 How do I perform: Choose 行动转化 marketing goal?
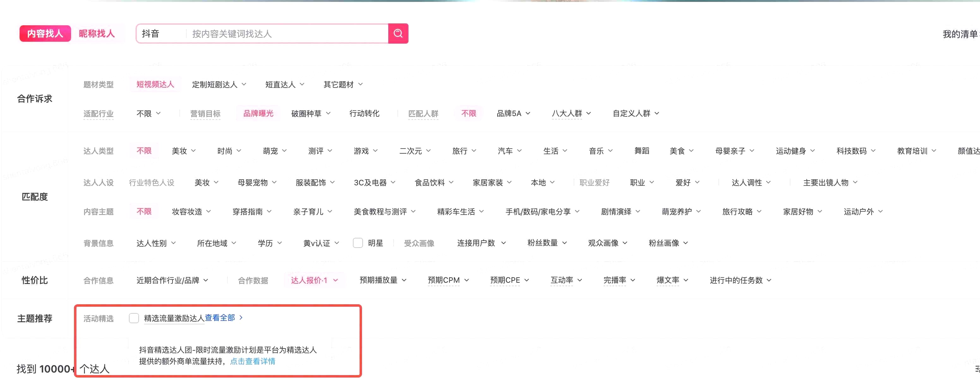click(364, 114)
